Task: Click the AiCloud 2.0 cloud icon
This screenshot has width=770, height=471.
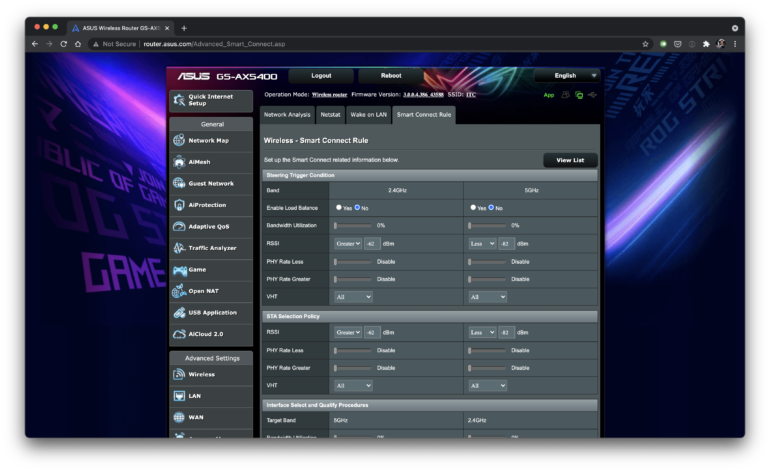Action: click(180, 334)
